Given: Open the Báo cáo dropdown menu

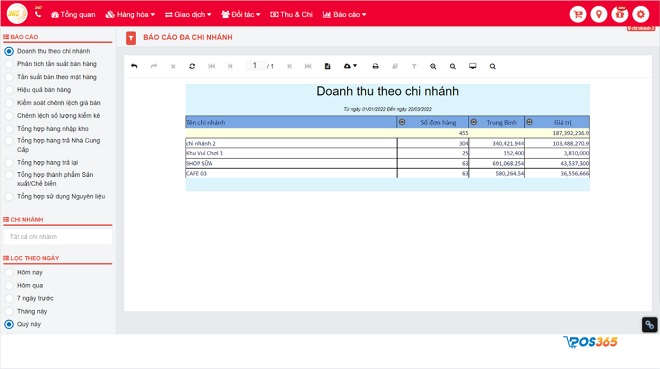Looking at the screenshot, I should [344, 14].
